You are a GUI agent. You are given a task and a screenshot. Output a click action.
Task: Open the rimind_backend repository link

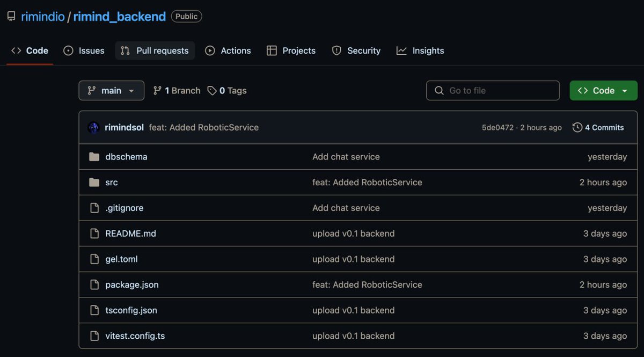click(120, 17)
